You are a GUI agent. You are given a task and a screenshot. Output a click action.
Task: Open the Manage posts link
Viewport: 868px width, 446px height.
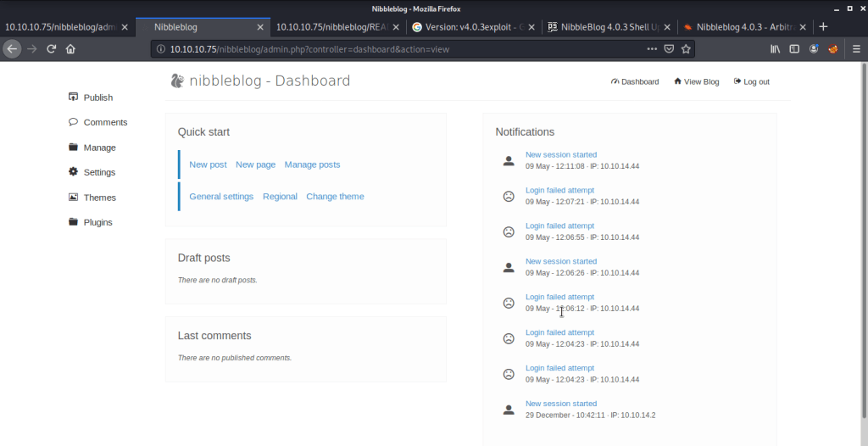[312, 164]
